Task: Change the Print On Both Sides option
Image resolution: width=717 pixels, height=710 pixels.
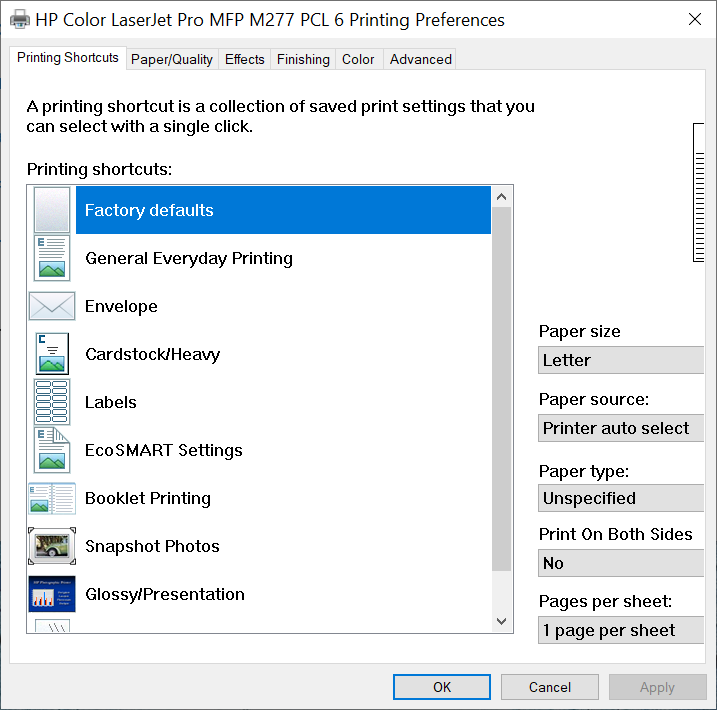Action: (621, 563)
